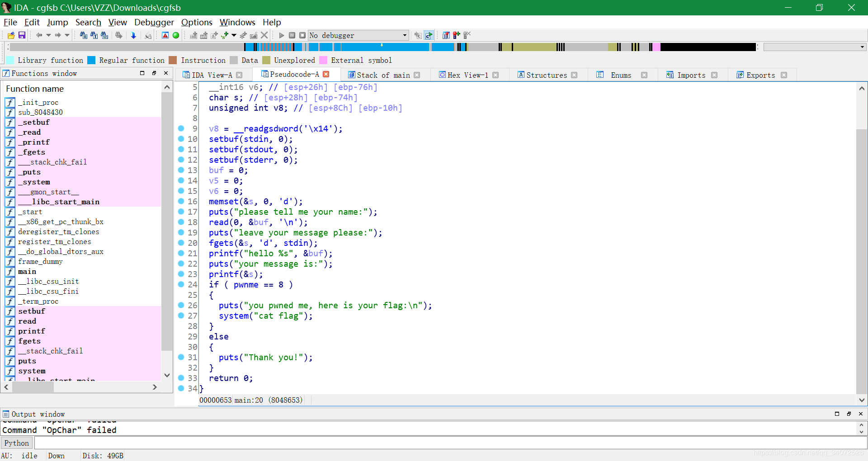
Task: Switch to the IDA View-A tab
Action: tap(212, 75)
